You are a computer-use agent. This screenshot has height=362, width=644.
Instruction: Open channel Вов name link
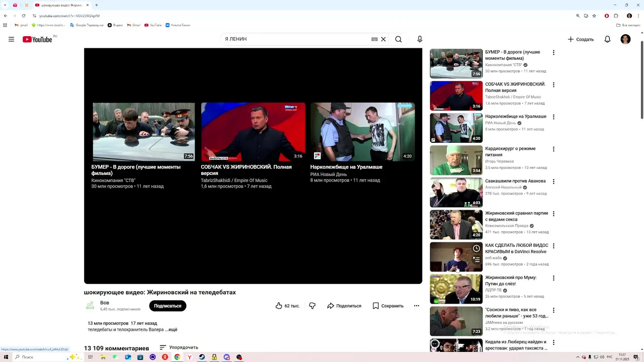pyautogui.click(x=105, y=303)
